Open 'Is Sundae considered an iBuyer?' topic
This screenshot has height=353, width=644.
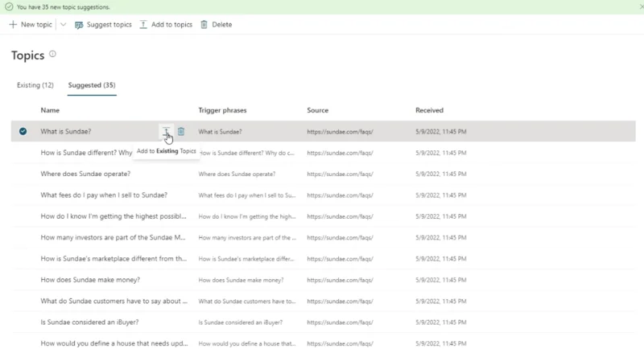(89, 322)
